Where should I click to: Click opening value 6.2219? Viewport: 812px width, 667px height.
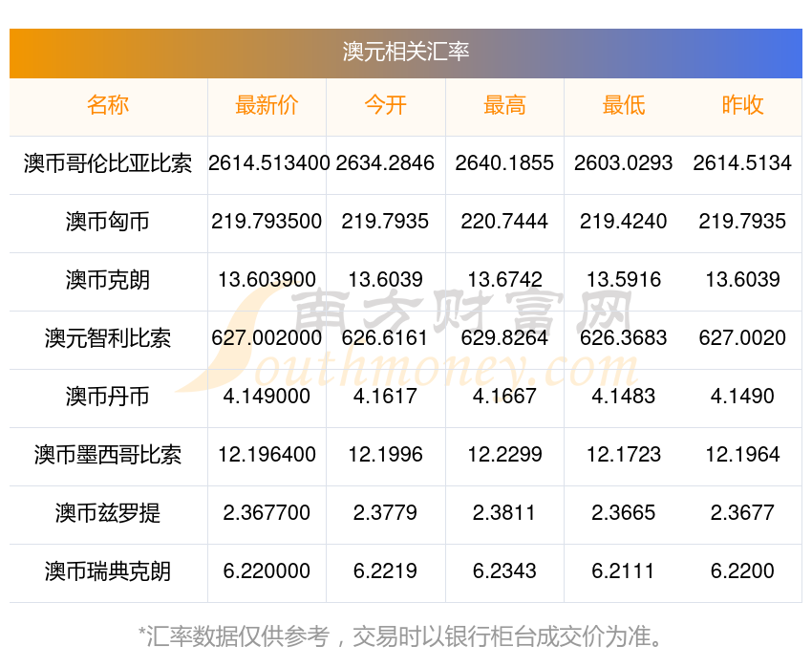coord(385,571)
